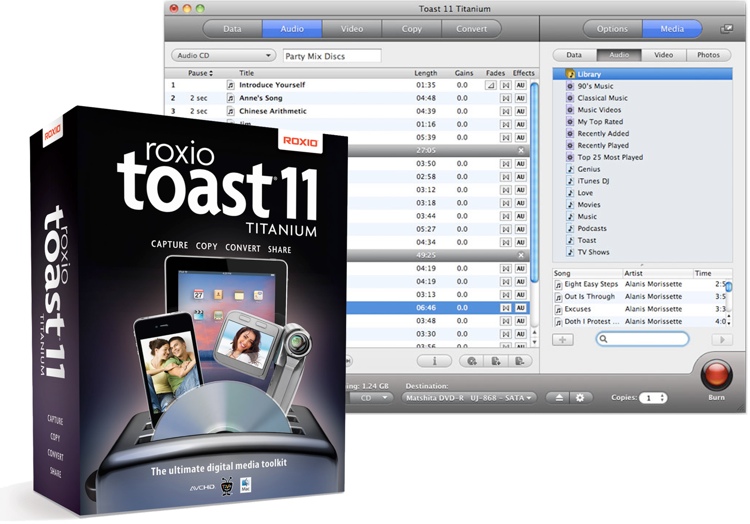Viewport: 750px width, 524px height.
Task: Toggle the detached media browser window icon
Action: click(726, 29)
